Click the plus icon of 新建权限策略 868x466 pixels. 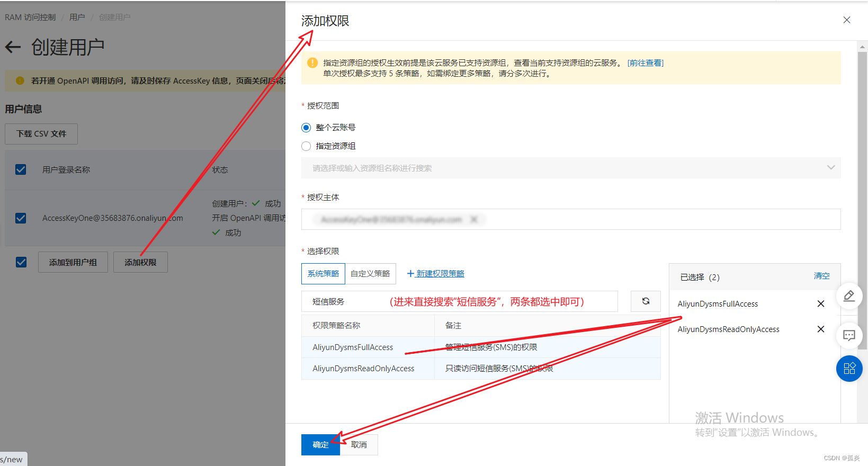[410, 274]
